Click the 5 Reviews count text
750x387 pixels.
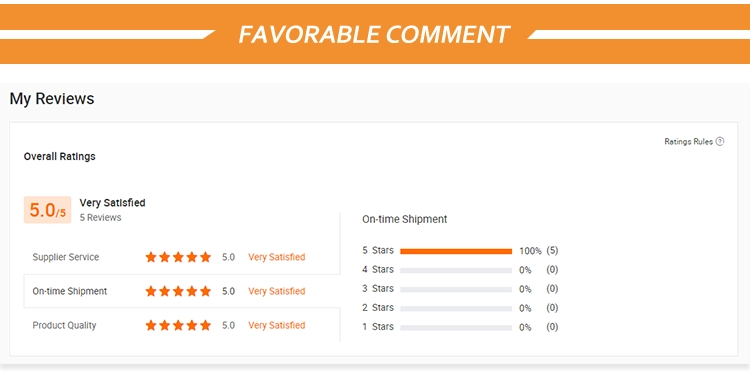[x=100, y=218]
